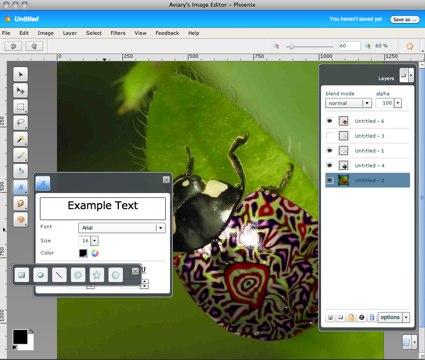The width and height of the screenshot is (425, 360).
Task: Choose the rectangle shape icon
Action: point(22,275)
